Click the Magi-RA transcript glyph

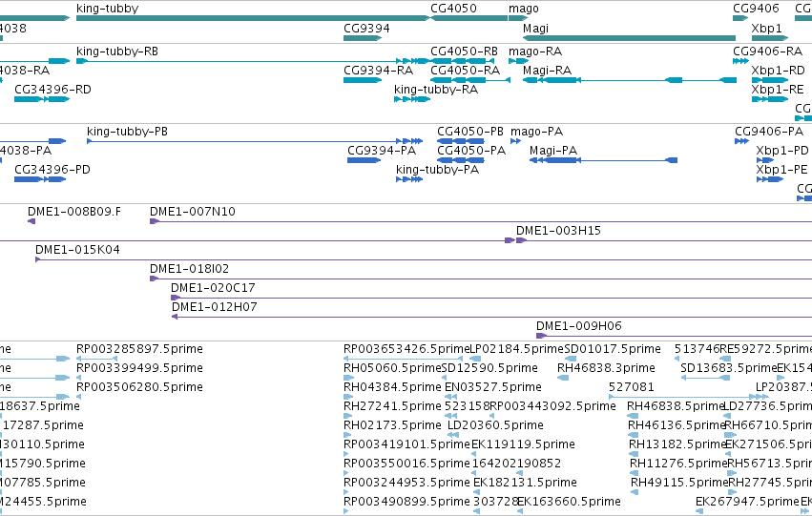coord(629,80)
